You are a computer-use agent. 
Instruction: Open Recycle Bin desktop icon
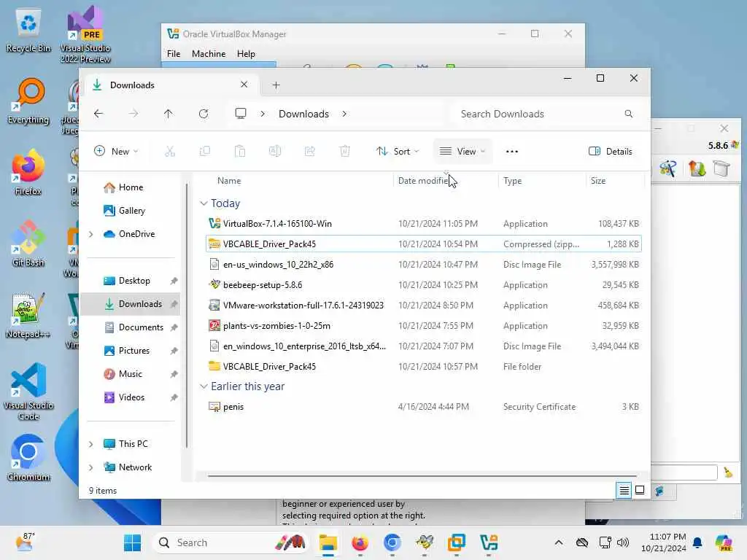click(x=28, y=31)
